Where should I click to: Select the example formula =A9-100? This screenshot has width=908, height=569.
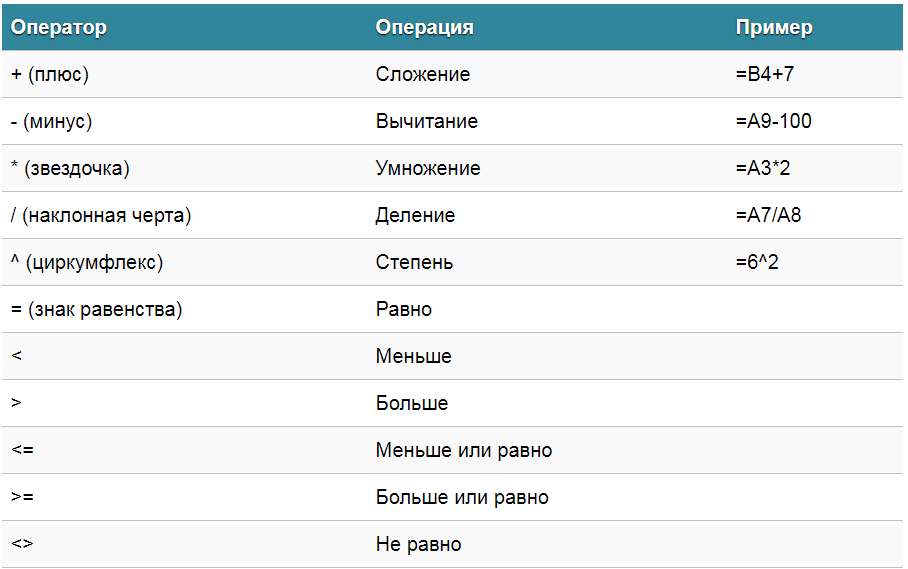774,121
